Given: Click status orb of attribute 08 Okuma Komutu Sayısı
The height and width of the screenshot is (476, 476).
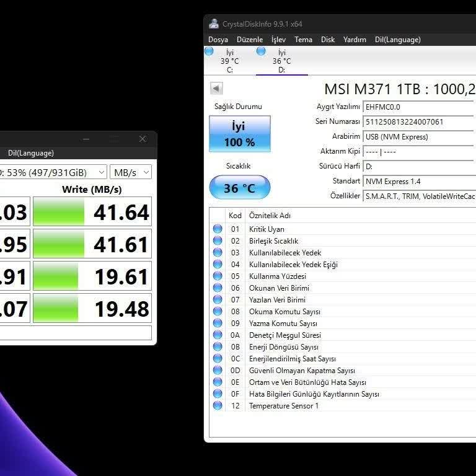Looking at the screenshot, I should pos(218,312).
